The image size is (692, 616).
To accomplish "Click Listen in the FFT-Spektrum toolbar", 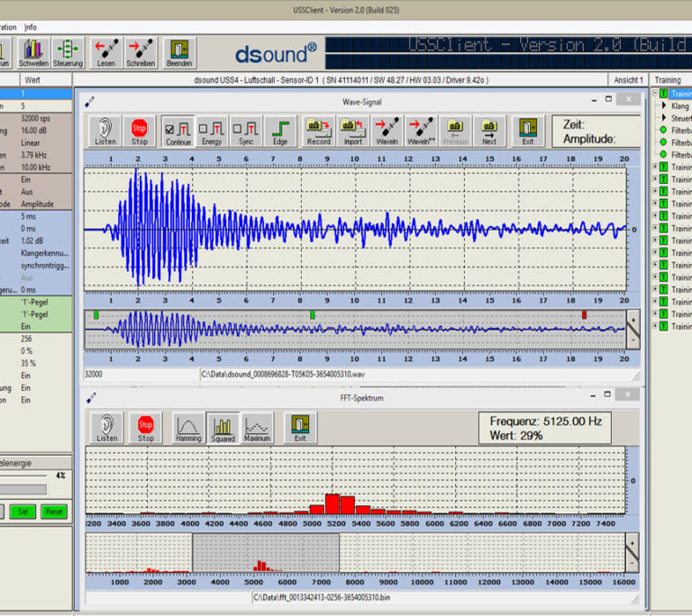I will point(107,428).
